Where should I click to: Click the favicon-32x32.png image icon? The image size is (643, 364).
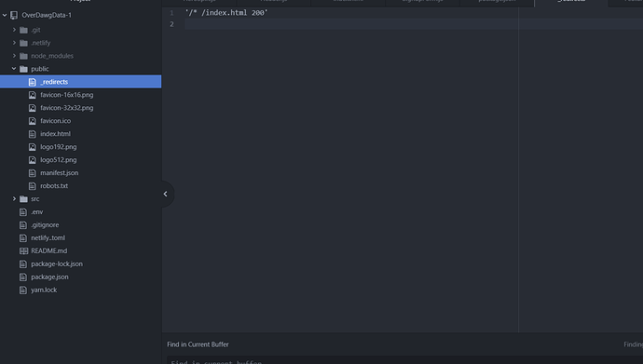pos(33,108)
